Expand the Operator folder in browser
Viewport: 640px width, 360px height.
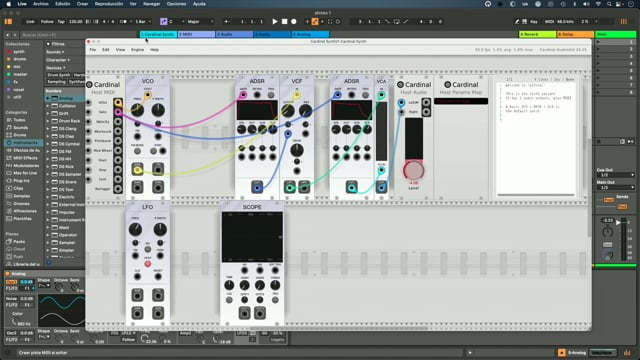point(48,235)
